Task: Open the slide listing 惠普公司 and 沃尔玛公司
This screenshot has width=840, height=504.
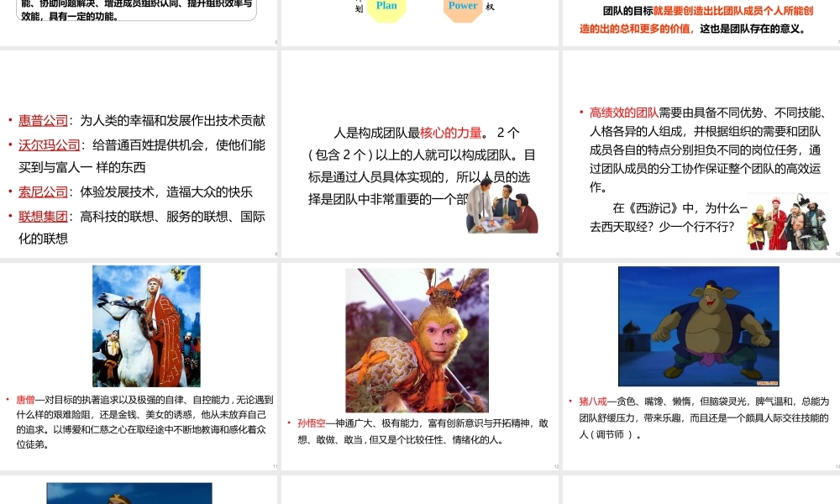Action: (139, 155)
